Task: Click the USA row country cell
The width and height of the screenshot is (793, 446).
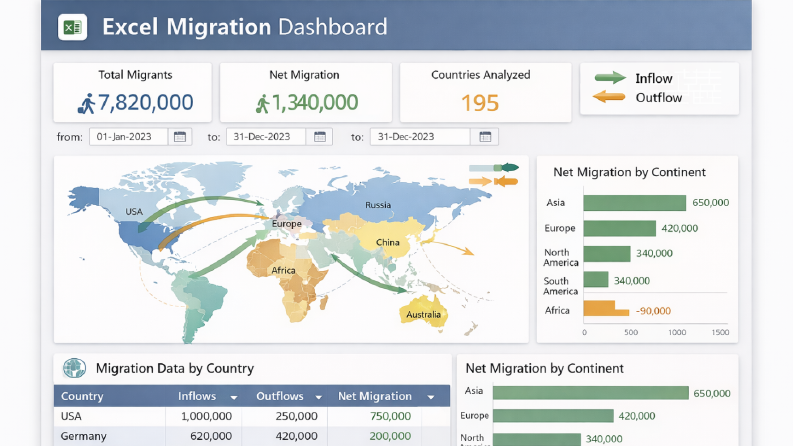Action: (x=110, y=416)
